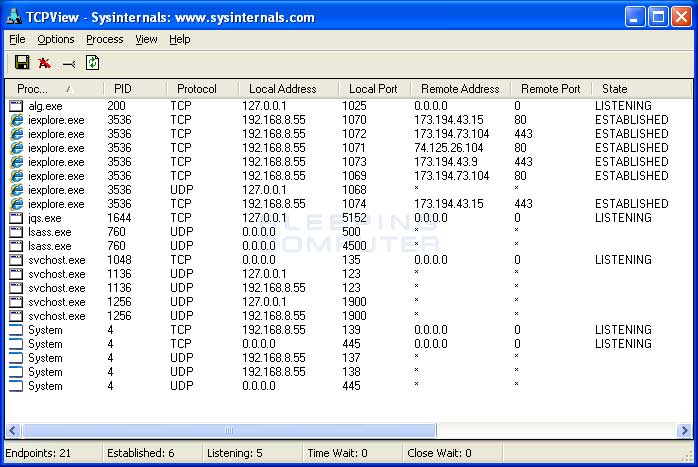
Task: Click System icon on port 139 row
Action: pos(16,330)
